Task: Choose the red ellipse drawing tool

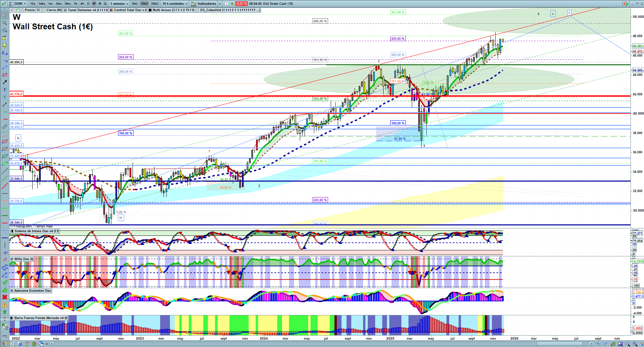Action: [x=5, y=141]
